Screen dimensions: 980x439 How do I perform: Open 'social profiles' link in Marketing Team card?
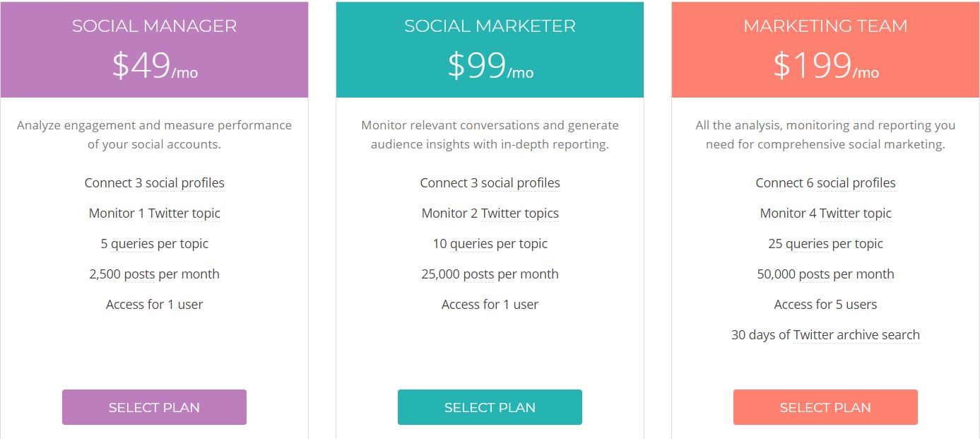click(x=856, y=183)
